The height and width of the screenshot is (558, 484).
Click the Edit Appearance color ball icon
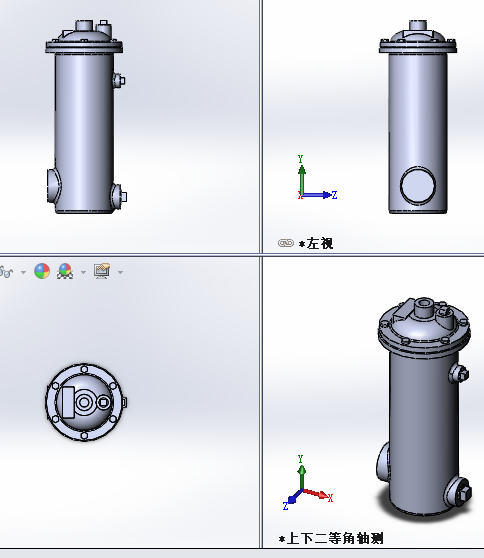point(42,271)
